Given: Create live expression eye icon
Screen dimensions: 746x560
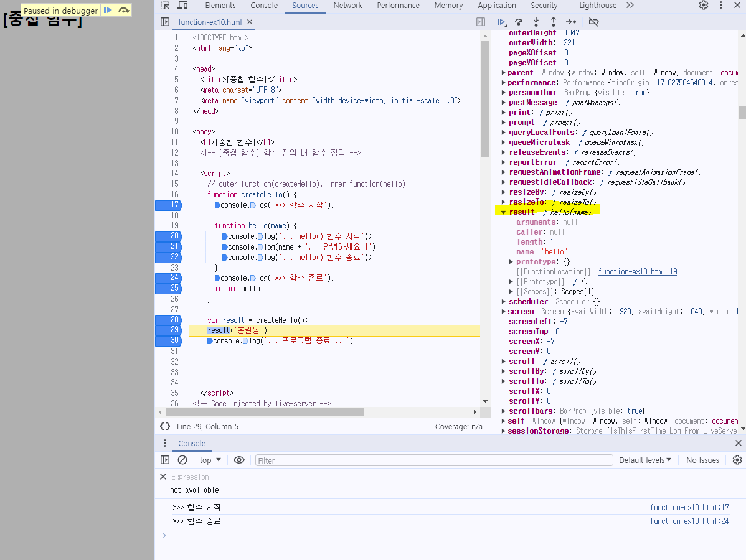Looking at the screenshot, I should 239,460.
